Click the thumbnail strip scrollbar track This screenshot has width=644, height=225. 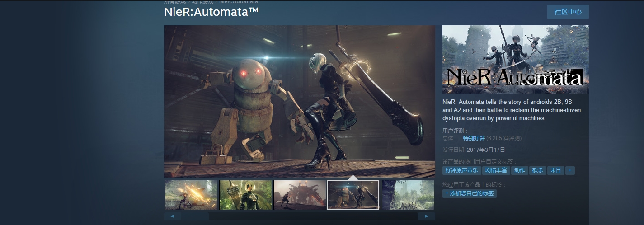point(299,216)
